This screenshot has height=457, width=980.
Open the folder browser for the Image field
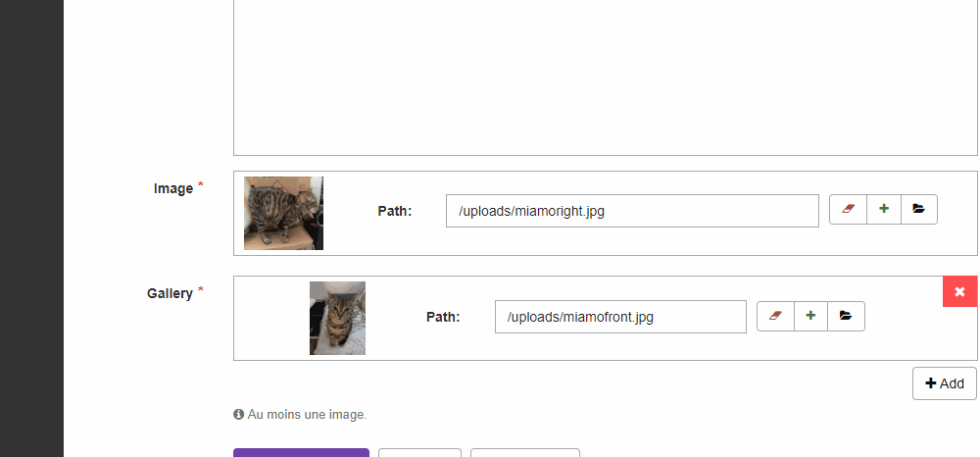[x=919, y=209]
